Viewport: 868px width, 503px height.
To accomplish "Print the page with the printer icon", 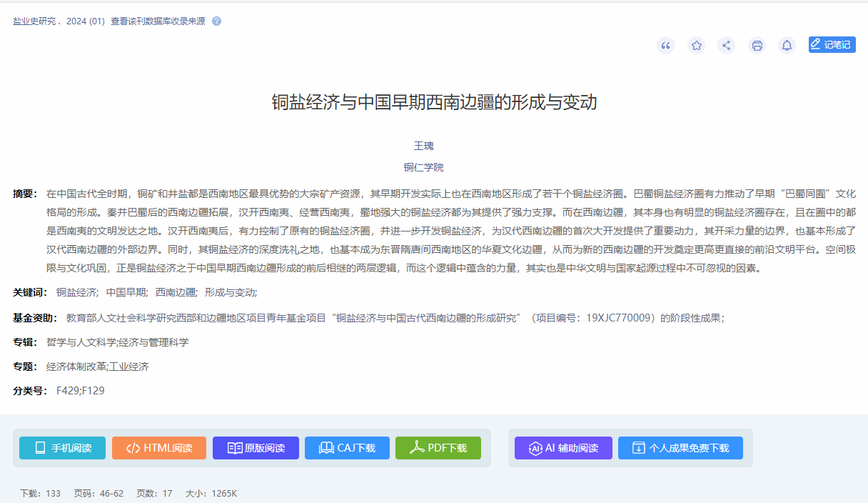I will [x=757, y=46].
